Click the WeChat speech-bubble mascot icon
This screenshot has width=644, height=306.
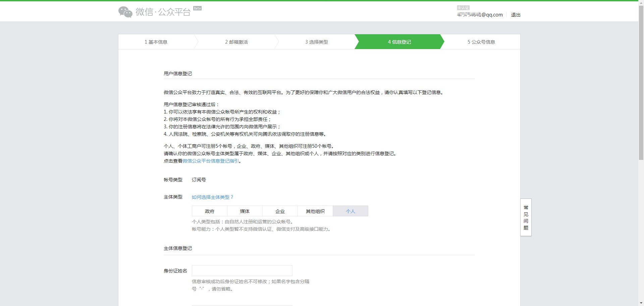tap(125, 12)
